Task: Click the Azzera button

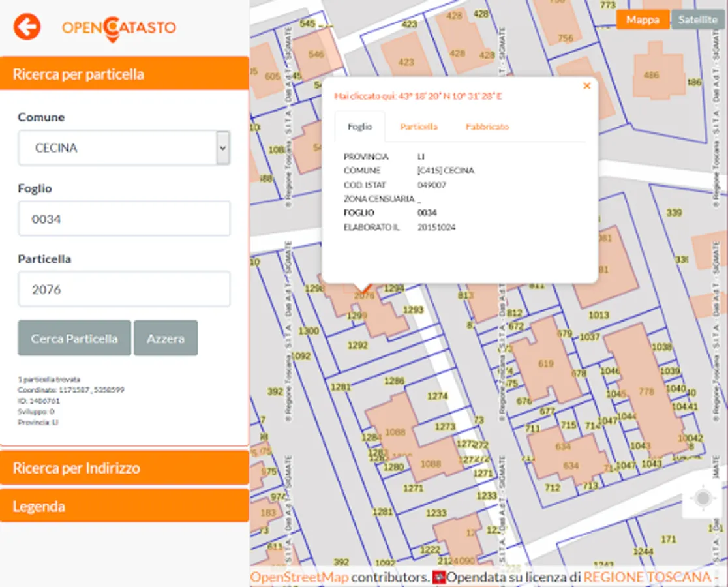Action: click(x=166, y=339)
